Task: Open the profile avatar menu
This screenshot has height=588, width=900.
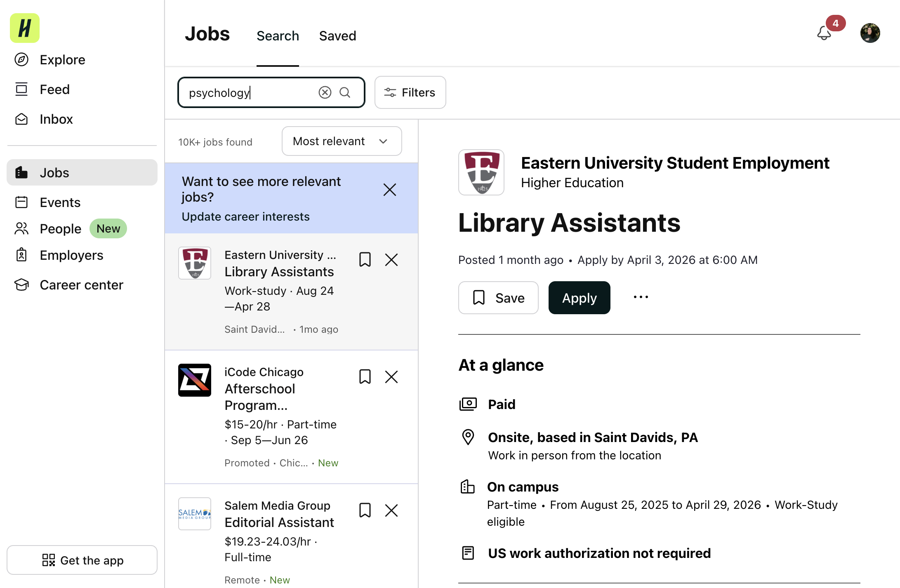Action: pyautogui.click(x=870, y=33)
